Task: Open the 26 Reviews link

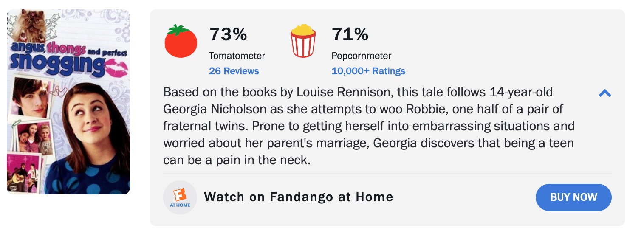Action: coord(234,71)
